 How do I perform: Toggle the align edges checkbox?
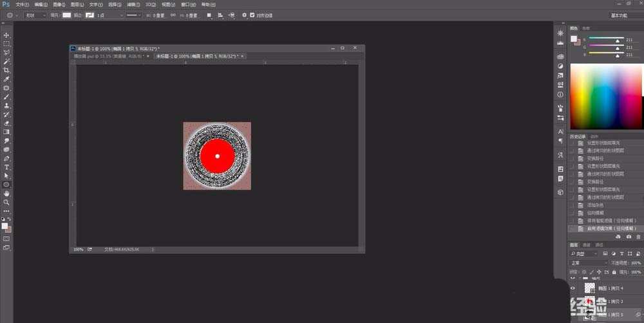tap(252, 15)
